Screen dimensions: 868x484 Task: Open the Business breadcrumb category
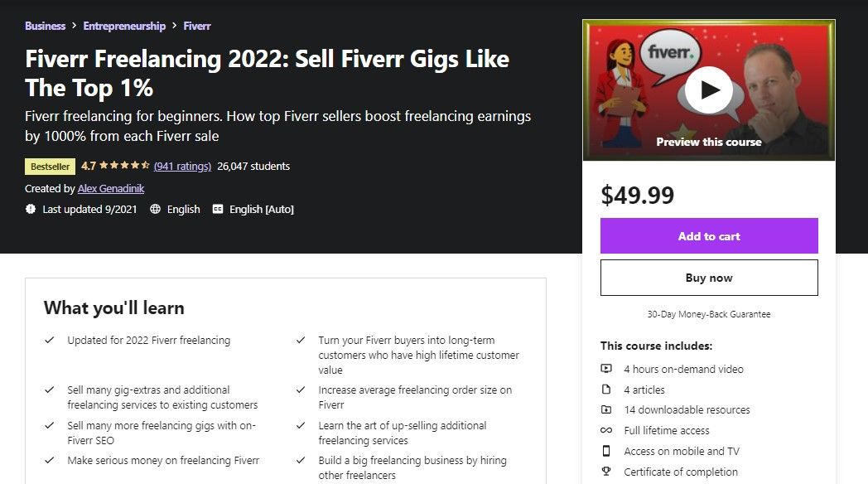click(x=45, y=26)
